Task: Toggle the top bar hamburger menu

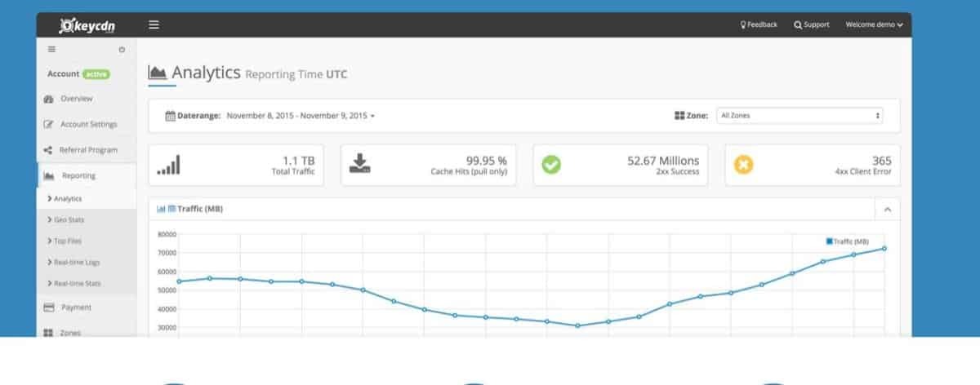Action: (x=154, y=24)
